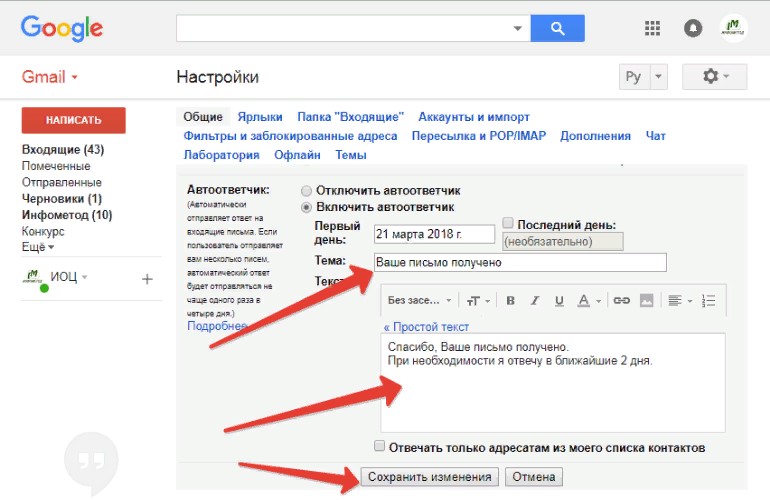Open the text alignment options
Image resolution: width=770 pixels, height=500 pixels.
coord(680,300)
